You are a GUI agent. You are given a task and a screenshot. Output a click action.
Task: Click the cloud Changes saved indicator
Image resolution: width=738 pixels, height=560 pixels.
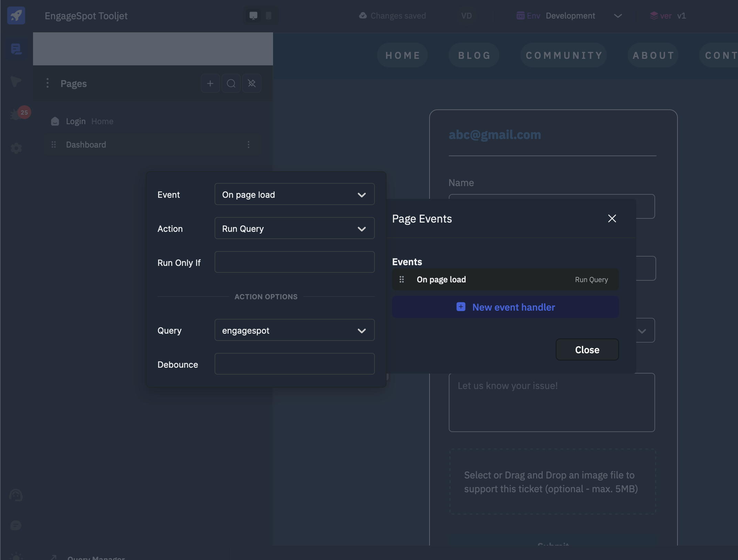pyautogui.click(x=392, y=16)
